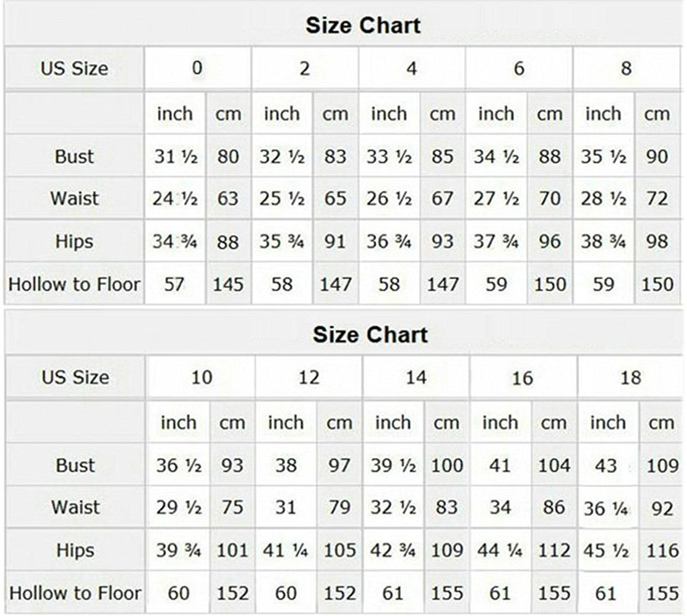Click the bust 104 cm cell
687x616 pixels.
554,466
